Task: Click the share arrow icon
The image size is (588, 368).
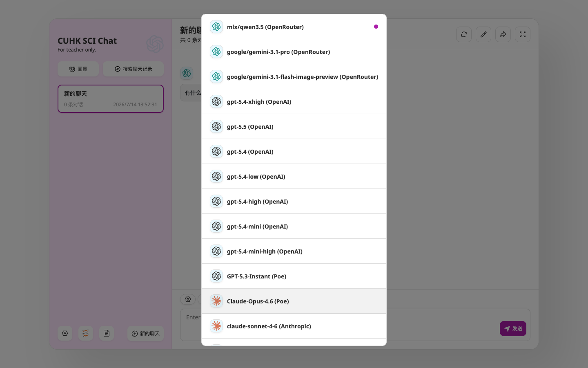Action: click(503, 34)
